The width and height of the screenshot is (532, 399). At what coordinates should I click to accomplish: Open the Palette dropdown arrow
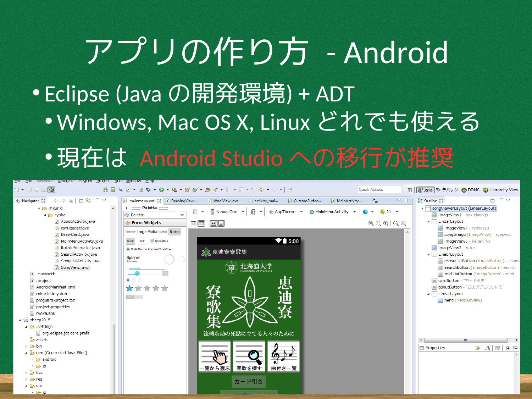182,215
